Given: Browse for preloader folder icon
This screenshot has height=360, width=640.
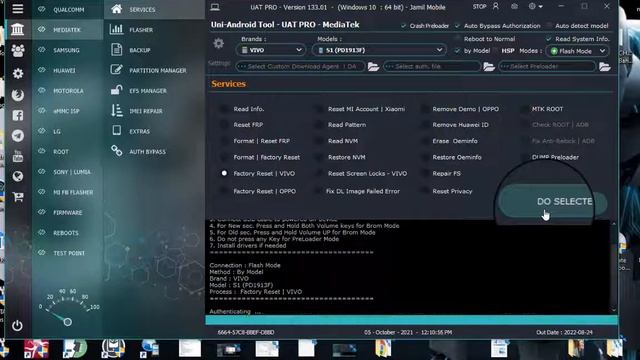Looking at the screenshot, I should [604, 67].
